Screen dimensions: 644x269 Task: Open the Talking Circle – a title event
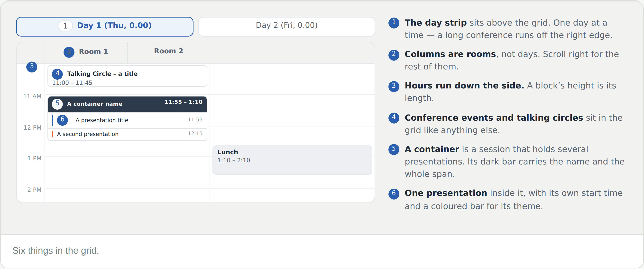point(127,76)
